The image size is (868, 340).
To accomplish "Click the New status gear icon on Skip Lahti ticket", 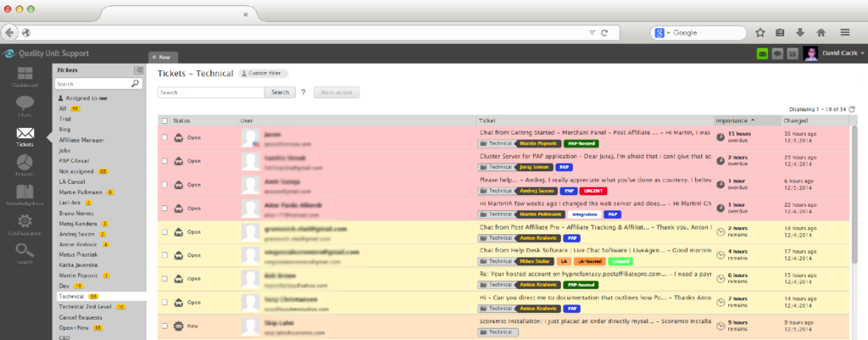I will [x=179, y=326].
